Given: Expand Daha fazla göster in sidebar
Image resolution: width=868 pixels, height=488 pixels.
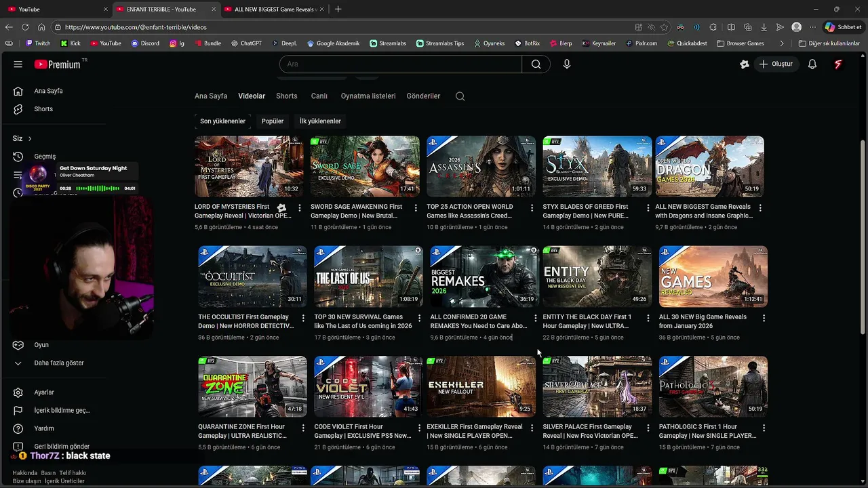Looking at the screenshot, I should pyautogui.click(x=59, y=363).
